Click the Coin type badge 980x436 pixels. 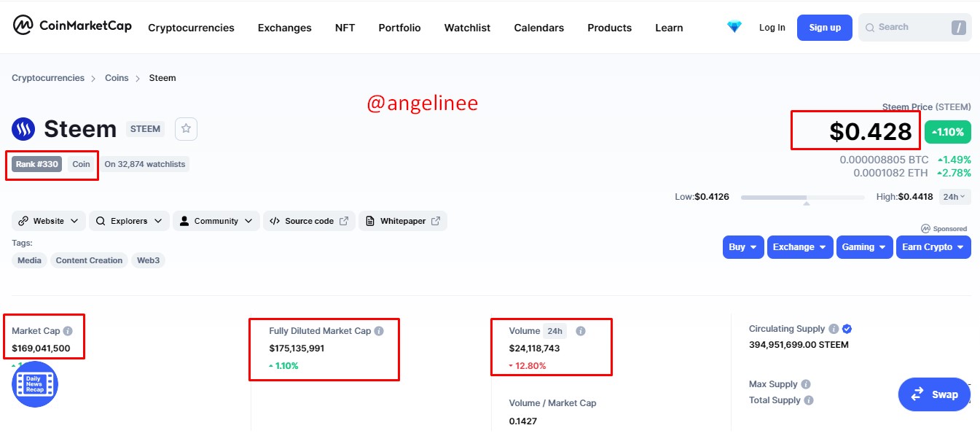tap(82, 164)
